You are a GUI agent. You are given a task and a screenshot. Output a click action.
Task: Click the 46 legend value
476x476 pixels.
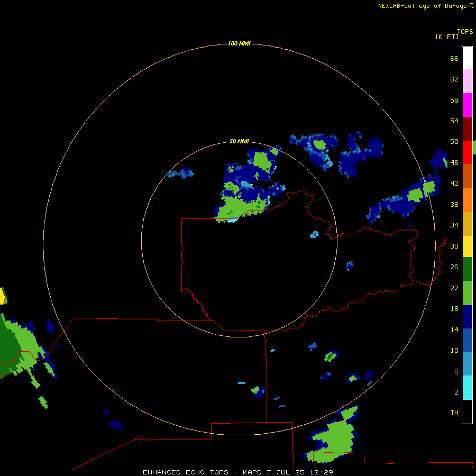click(x=454, y=163)
